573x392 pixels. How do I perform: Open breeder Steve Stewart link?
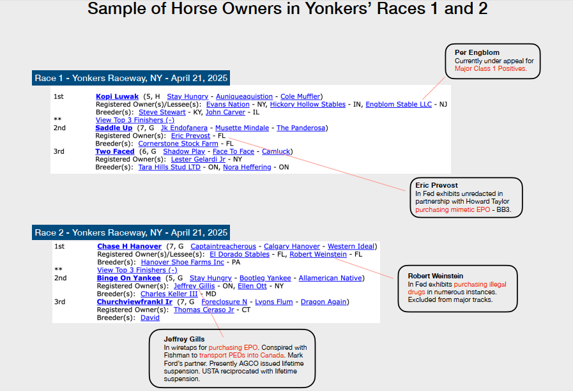coord(162,112)
